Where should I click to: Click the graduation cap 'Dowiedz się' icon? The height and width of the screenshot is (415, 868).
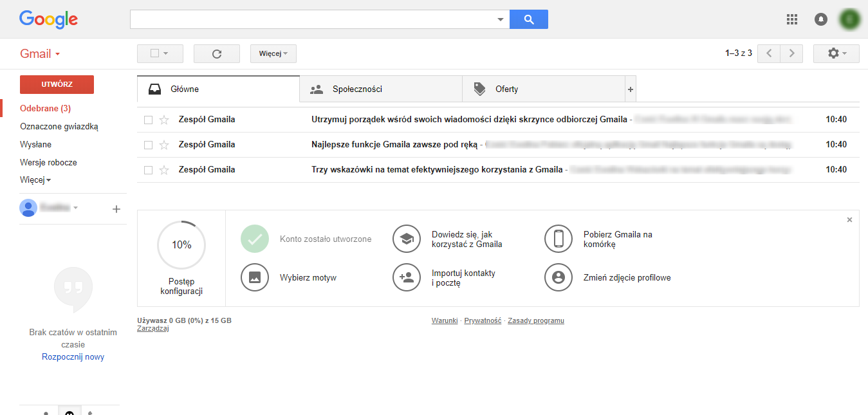point(406,239)
